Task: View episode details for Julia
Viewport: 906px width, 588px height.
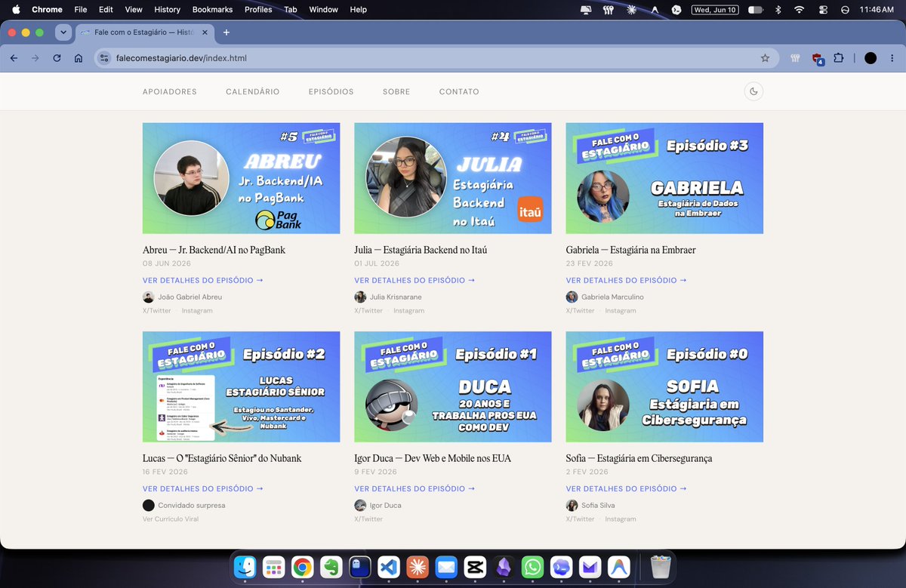Action: click(414, 280)
